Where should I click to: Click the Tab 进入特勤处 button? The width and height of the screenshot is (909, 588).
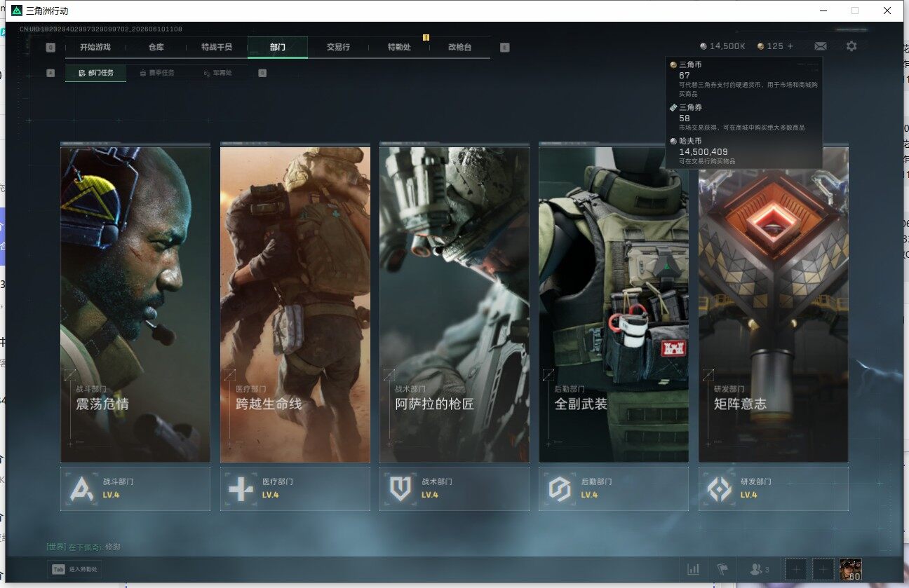(74, 569)
